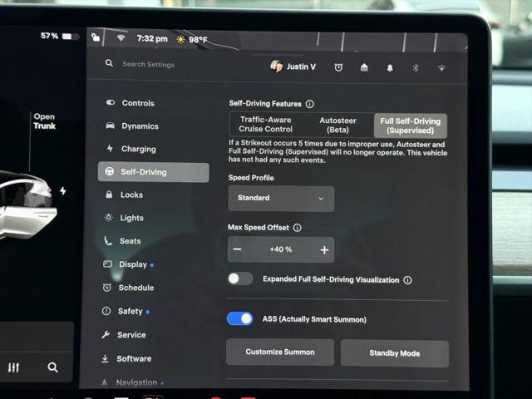Enable Expanded Full Self-Driving Visualization toggle

click(x=240, y=278)
